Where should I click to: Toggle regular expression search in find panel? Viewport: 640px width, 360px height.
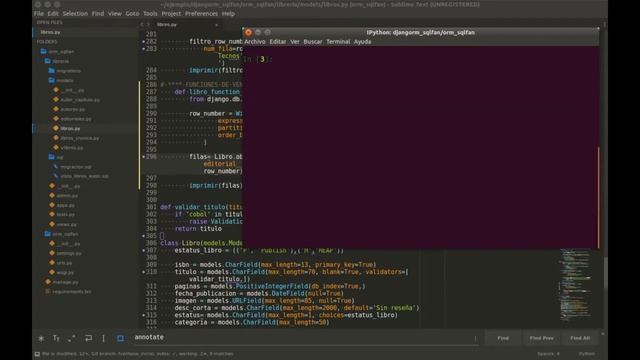(x=41, y=338)
